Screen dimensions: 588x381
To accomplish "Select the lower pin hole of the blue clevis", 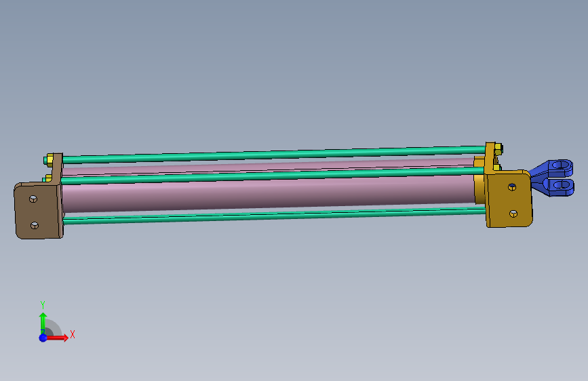I will tap(562, 184).
